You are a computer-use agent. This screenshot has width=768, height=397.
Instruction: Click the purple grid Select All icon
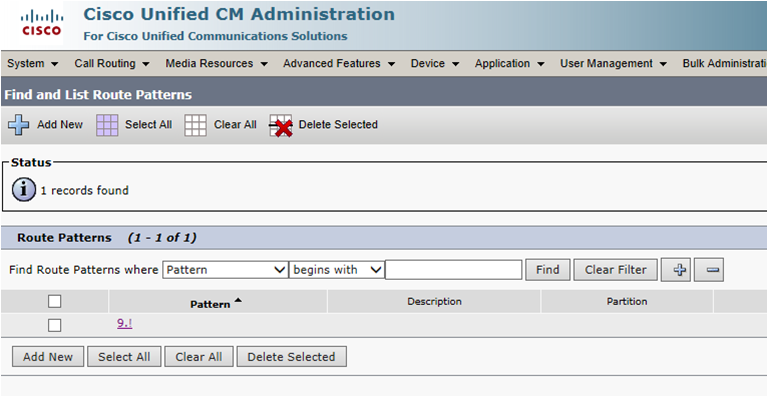[x=107, y=125]
